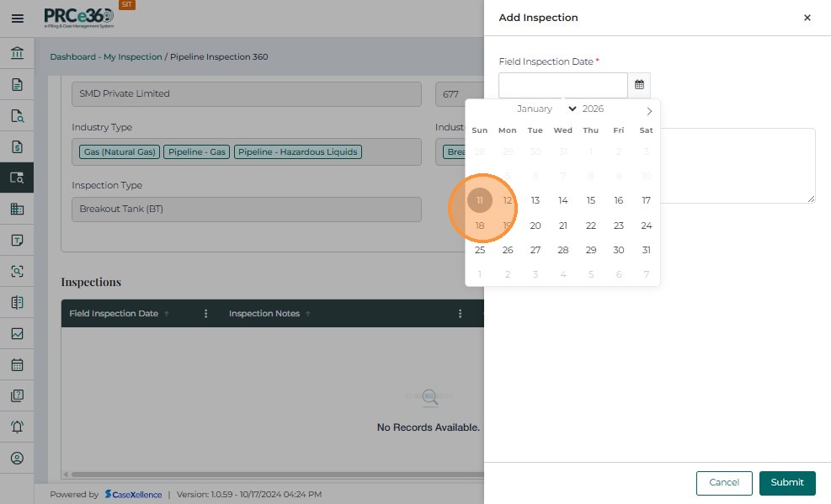The image size is (831, 504).
Task: Click the Breakout Tank (BT) inspection type field
Action: [247, 210]
